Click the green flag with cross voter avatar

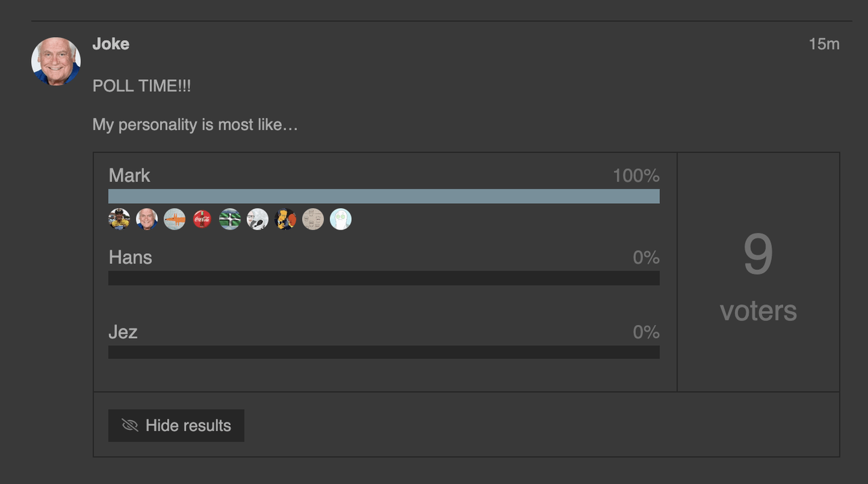(229, 219)
